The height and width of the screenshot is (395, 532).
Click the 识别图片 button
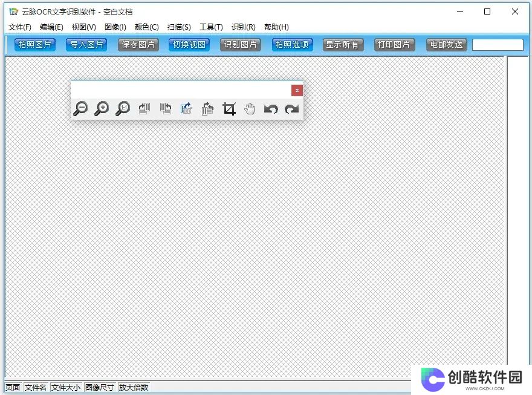point(241,45)
